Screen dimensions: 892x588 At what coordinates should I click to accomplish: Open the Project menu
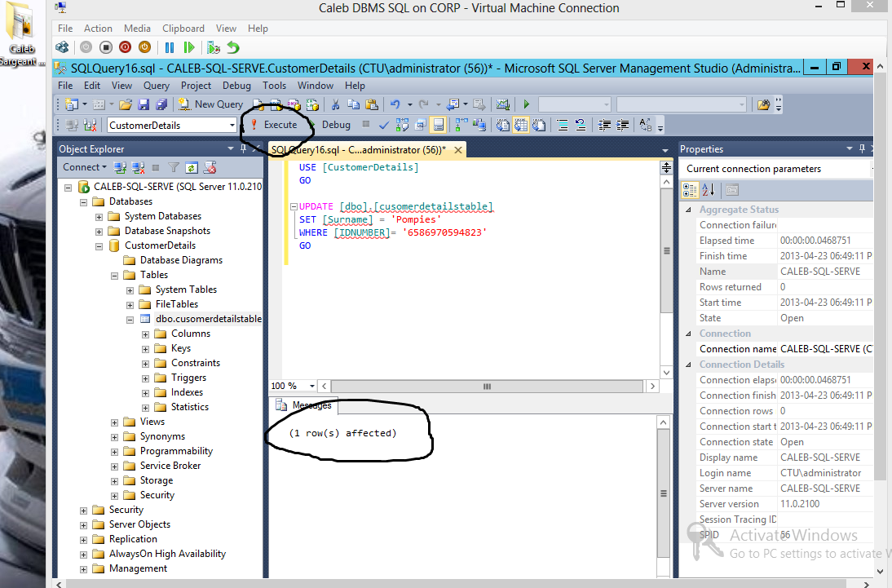click(196, 86)
